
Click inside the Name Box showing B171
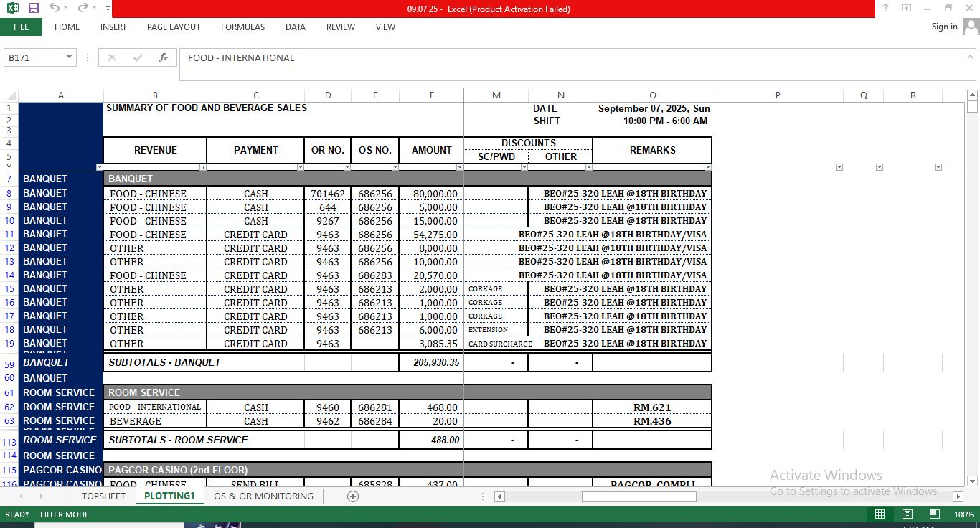pos(34,57)
